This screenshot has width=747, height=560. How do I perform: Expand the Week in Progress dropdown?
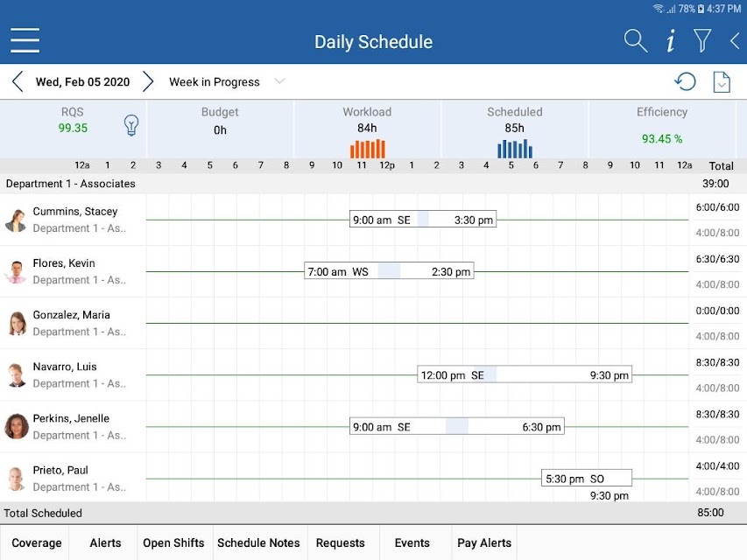227,82
